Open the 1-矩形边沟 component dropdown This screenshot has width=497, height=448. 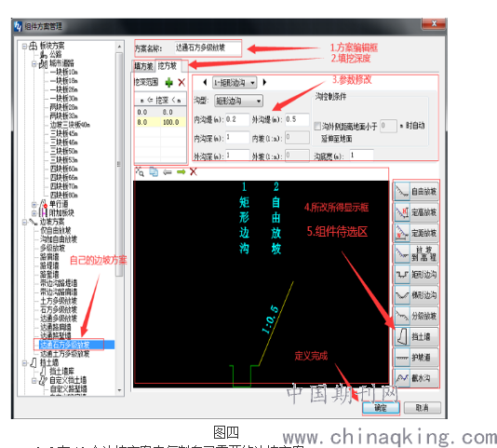[235, 83]
